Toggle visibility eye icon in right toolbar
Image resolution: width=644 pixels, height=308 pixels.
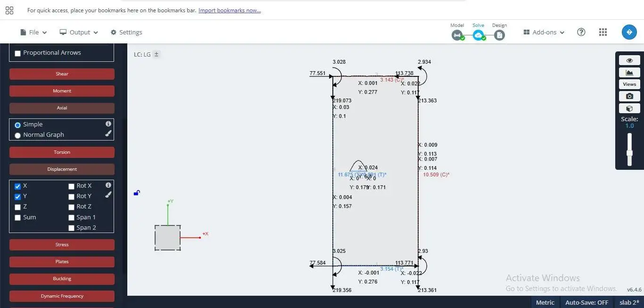629,60
